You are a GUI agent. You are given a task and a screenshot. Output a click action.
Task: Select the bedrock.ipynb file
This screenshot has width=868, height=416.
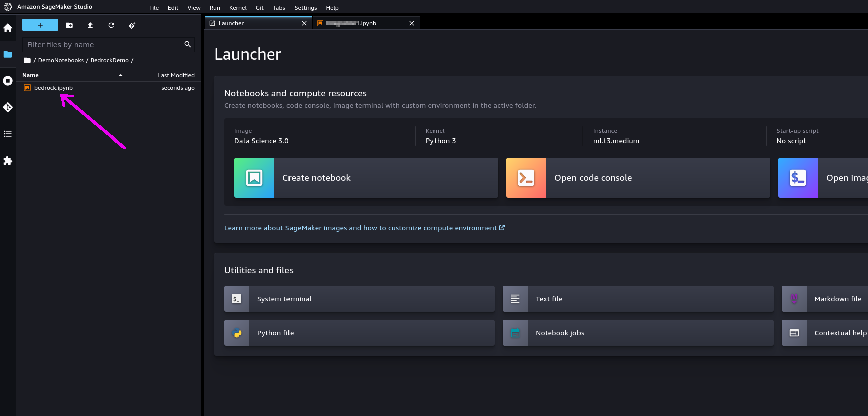point(108,88)
